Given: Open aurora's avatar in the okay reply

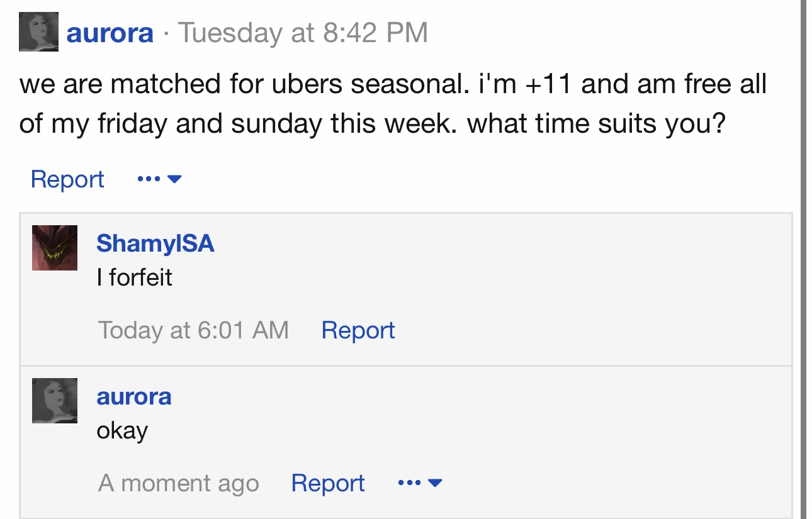Looking at the screenshot, I should tap(55, 401).
